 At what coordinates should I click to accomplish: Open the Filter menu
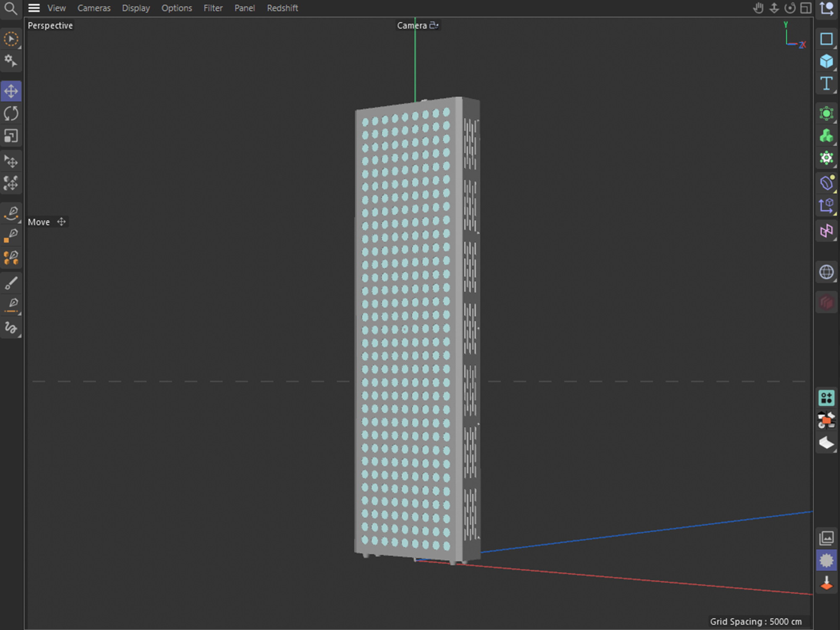213,8
